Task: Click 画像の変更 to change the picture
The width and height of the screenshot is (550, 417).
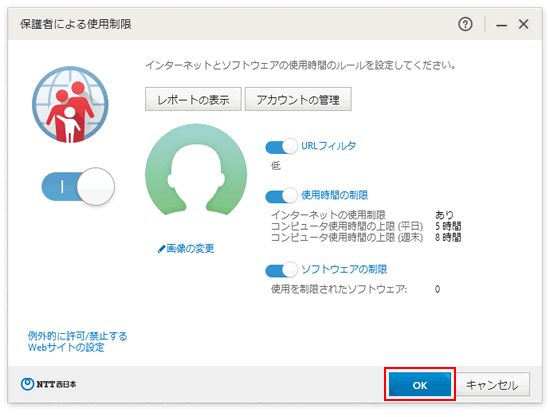Action: coord(190,249)
